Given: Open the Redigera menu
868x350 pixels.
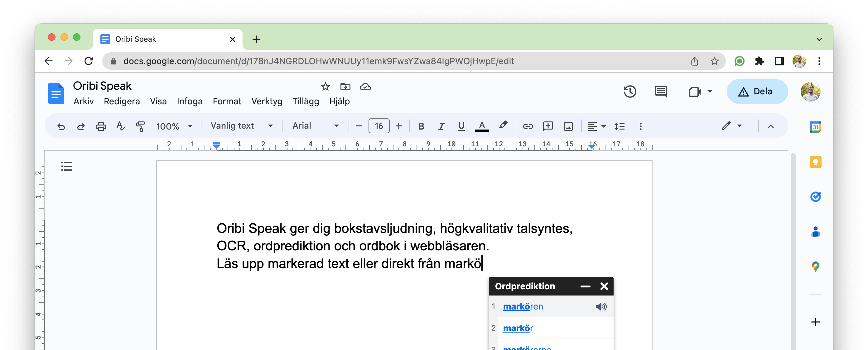Looking at the screenshot, I should click(x=122, y=101).
